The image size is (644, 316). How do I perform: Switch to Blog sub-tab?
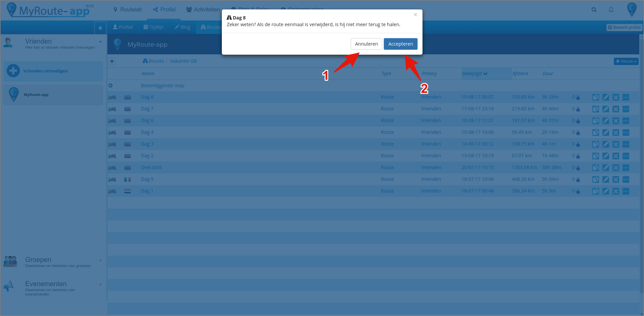182,27
